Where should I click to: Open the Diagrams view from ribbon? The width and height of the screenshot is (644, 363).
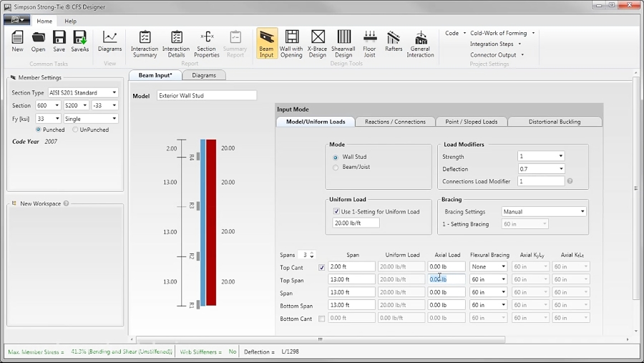pos(109,42)
